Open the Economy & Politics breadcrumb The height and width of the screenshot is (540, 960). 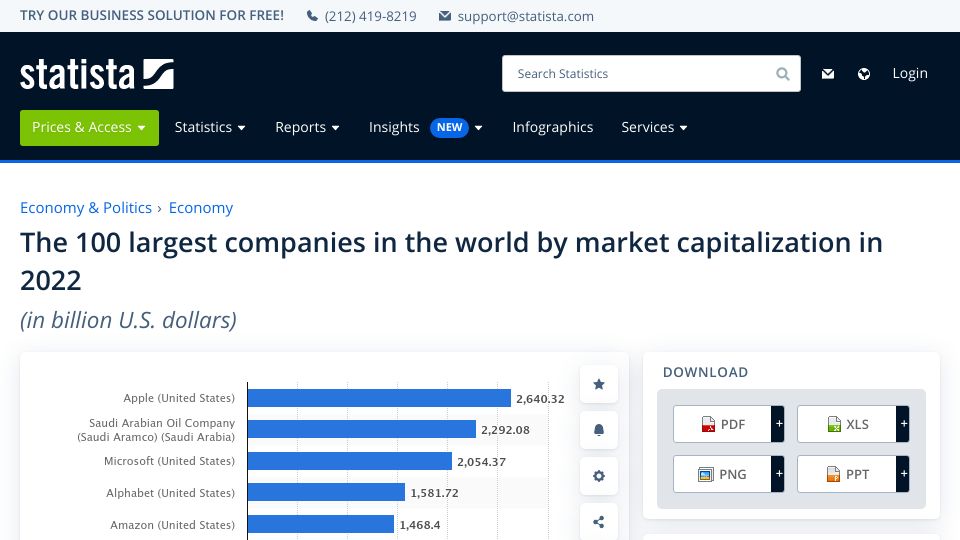[x=86, y=208]
